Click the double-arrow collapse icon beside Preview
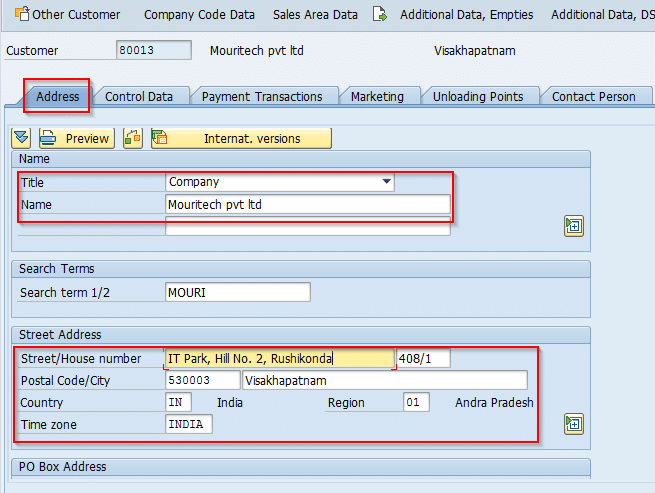 [x=22, y=138]
